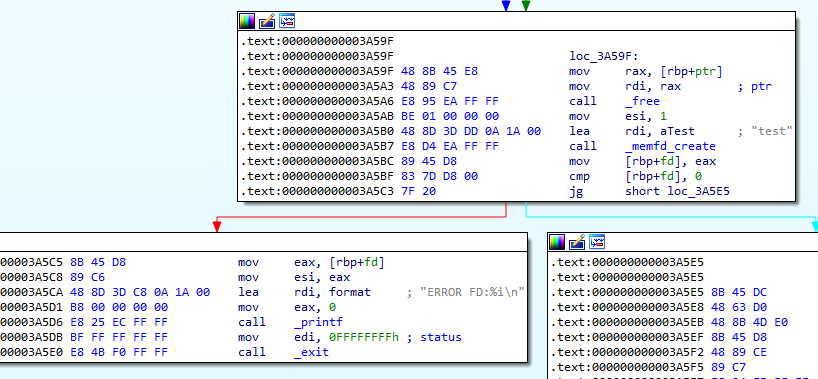Image resolution: width=818 pixels, height=379 pixels.
Task: Group nodes icon on loc_3A59F block
Action: [x=287, y=21]
